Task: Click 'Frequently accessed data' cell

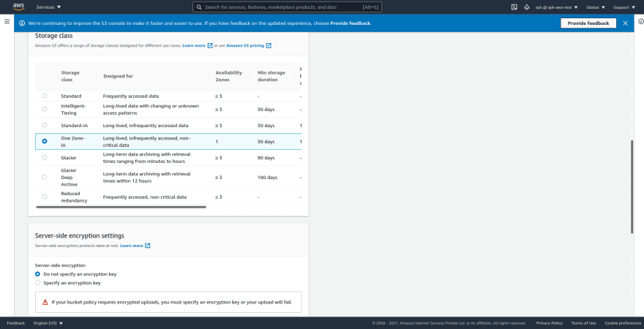Action: click(131, 96)
